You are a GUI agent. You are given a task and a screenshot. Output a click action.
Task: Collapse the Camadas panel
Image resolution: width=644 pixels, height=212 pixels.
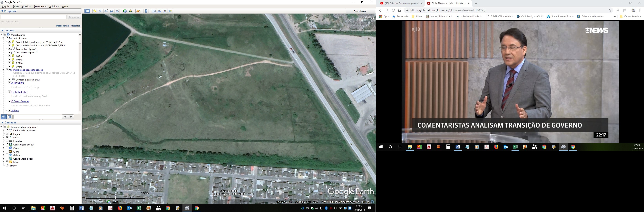(2, 122)
